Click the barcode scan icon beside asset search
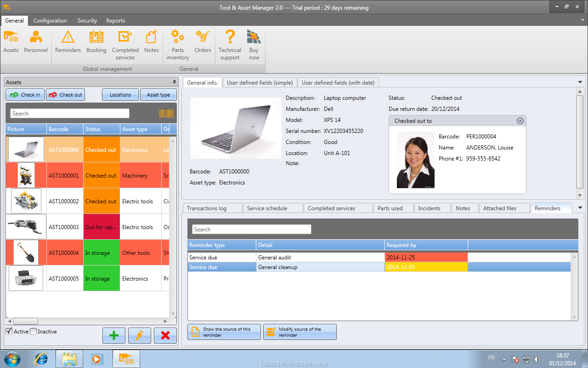This screenshot has width=588, height=368. pos(166,114)
